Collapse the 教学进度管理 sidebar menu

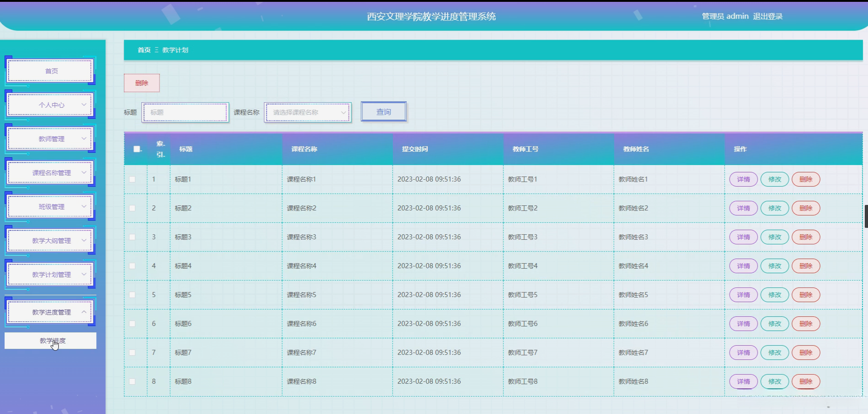[50, 312]
